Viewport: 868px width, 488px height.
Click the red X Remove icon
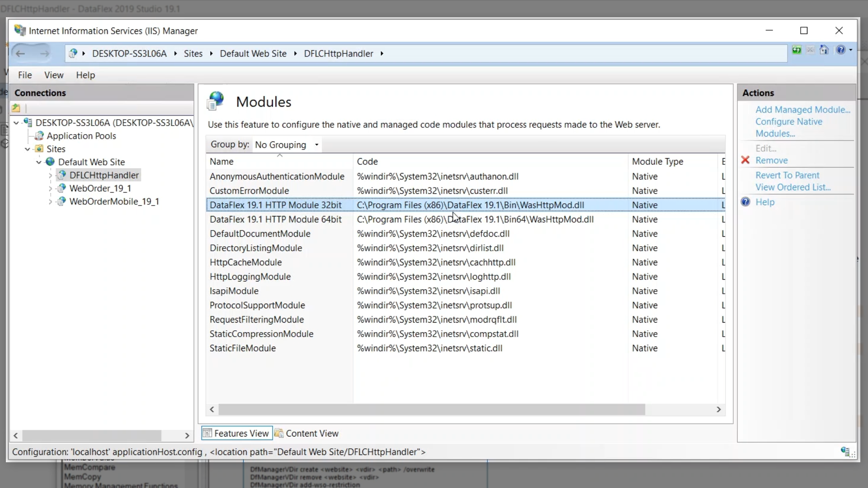click(x=745, y=160)
